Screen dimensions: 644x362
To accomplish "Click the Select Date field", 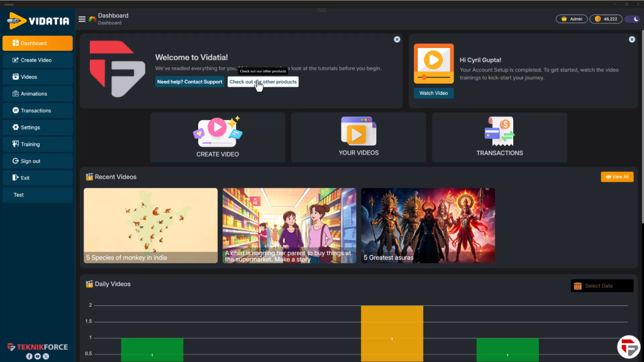I will coord(602,286).
